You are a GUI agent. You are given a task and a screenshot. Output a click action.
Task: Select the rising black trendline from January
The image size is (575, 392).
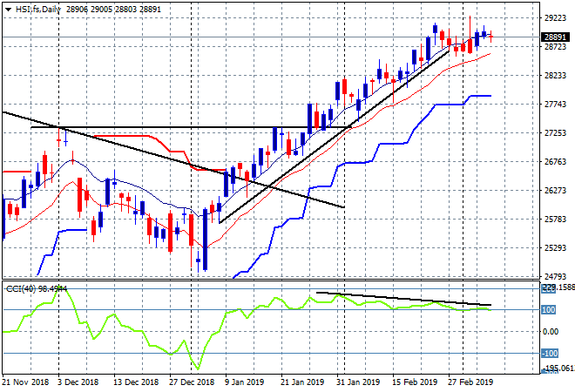(334, 137)
